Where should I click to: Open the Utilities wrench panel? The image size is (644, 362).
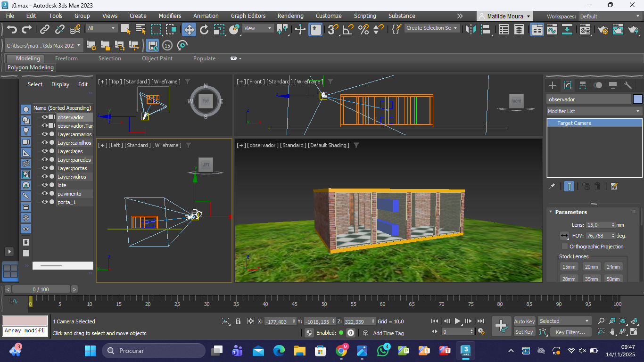(x=627, y=85)
